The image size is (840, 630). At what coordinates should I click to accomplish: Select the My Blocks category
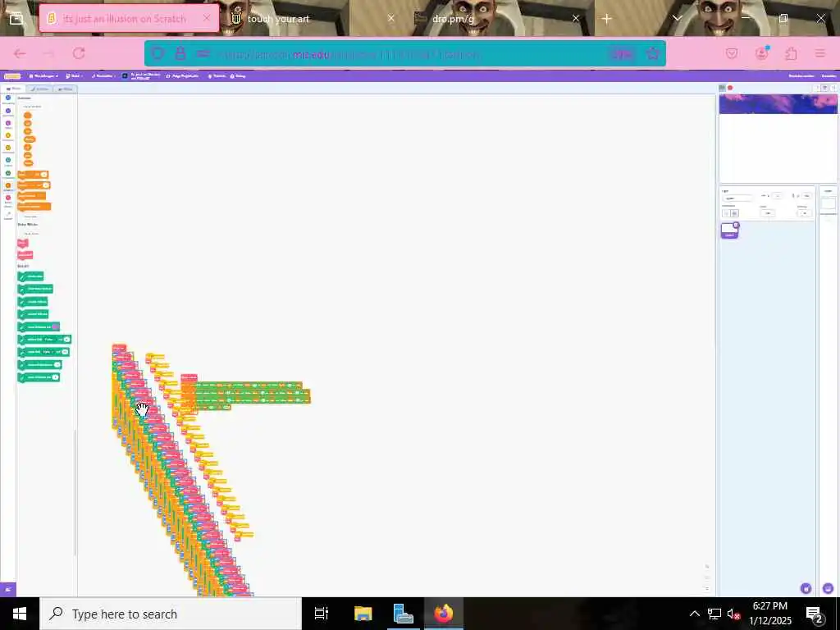[x=8, y=199]
